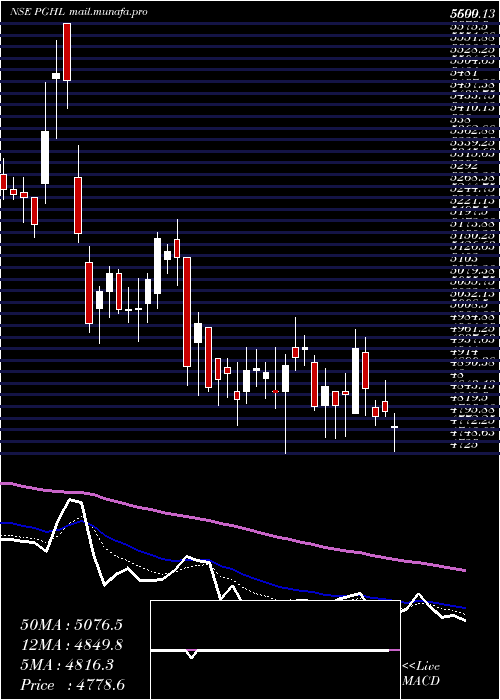Image resolution: width=500 pixels, height=700 pixels.
Task: Click the <<Live MACD label
Action: tap(421, 674)
